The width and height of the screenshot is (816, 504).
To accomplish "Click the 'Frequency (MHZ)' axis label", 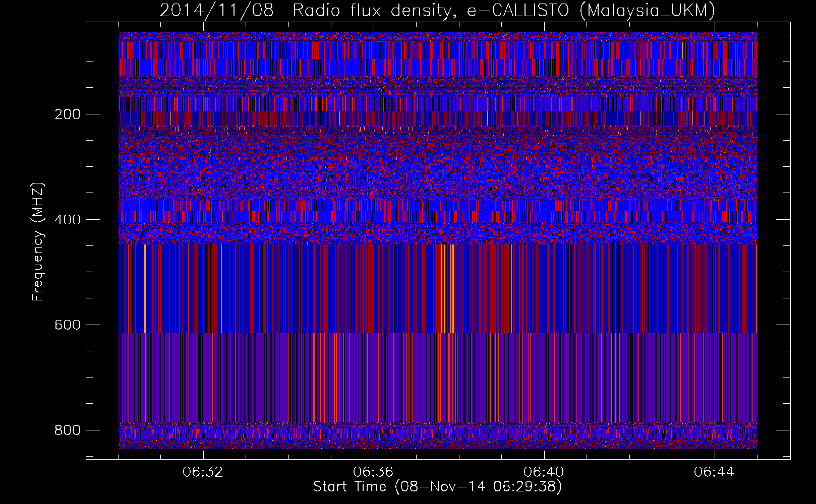I will click(x=38, y=241).
